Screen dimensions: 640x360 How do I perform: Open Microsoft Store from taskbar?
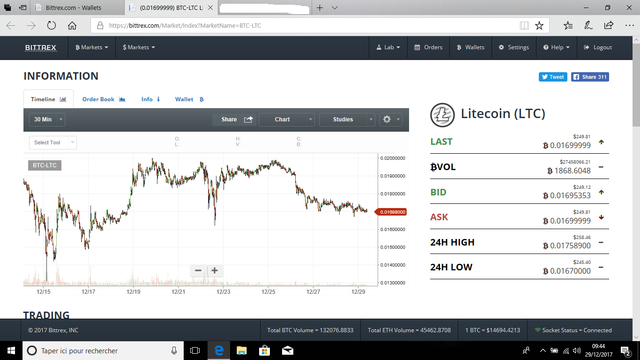point(264,351)
